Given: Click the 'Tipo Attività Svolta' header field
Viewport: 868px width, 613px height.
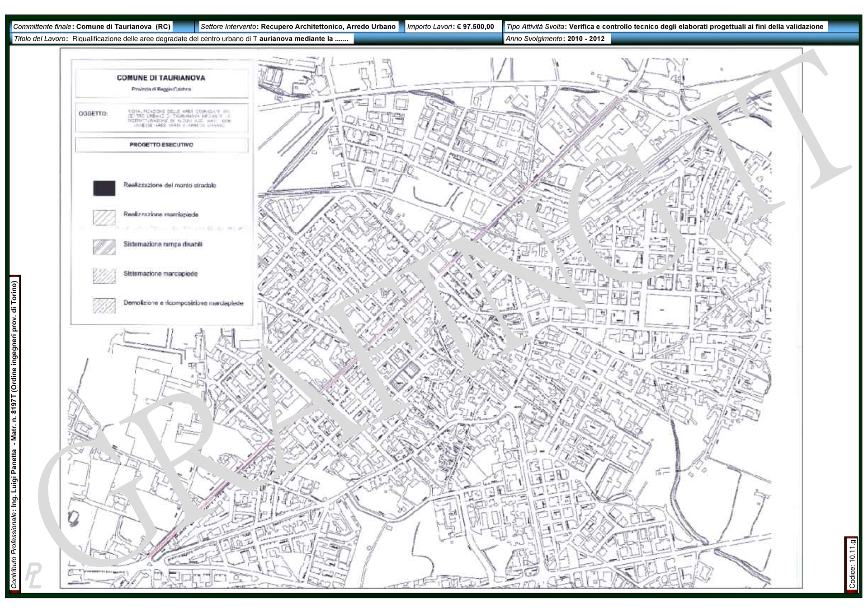Looking at the screenshot, I should tap(665, 27).
